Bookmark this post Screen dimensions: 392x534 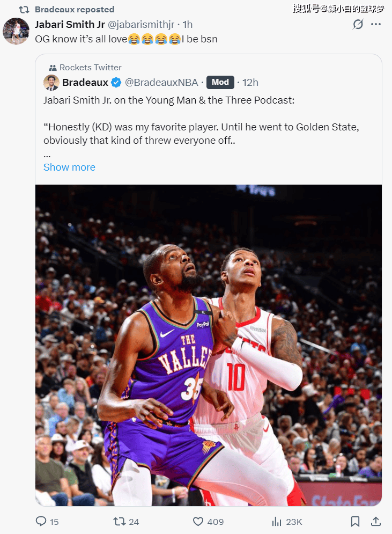(355, 522)
